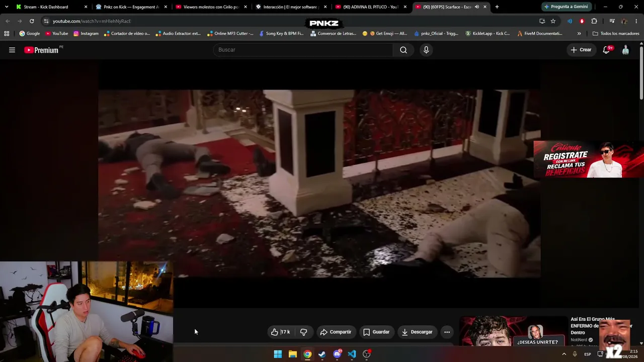Open Conversor de Letras bookmark
Viewport: 644px width, 362px height.
333,34
